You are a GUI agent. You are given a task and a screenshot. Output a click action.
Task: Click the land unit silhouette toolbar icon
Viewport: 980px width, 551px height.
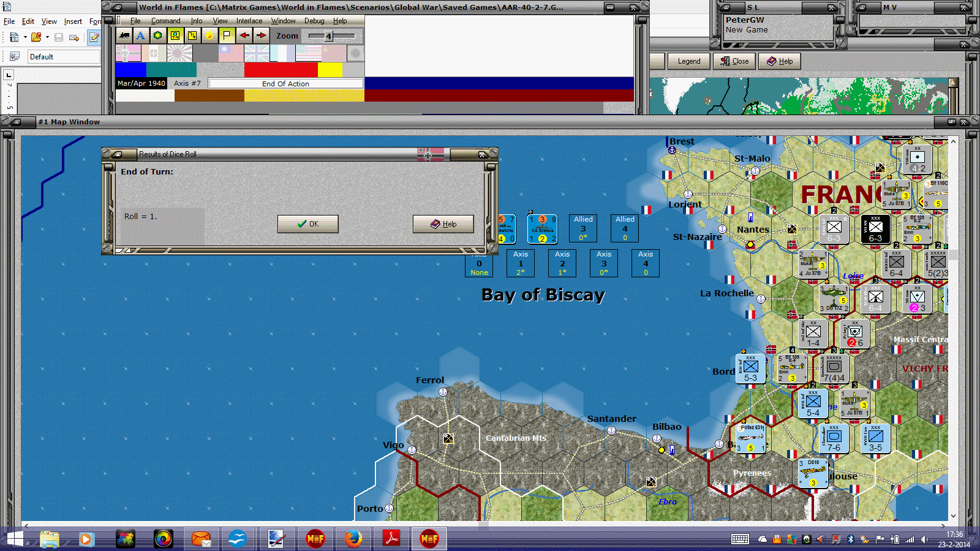tap(124, 36)
